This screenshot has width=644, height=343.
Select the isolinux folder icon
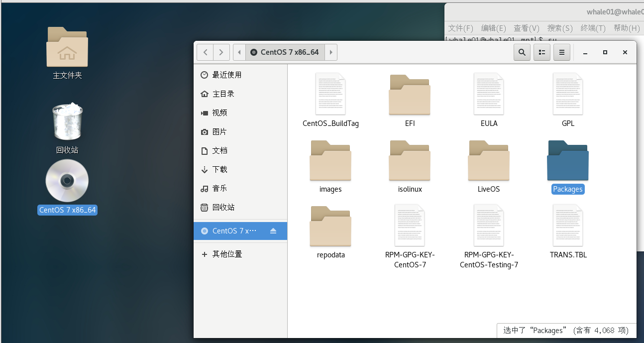410,160
